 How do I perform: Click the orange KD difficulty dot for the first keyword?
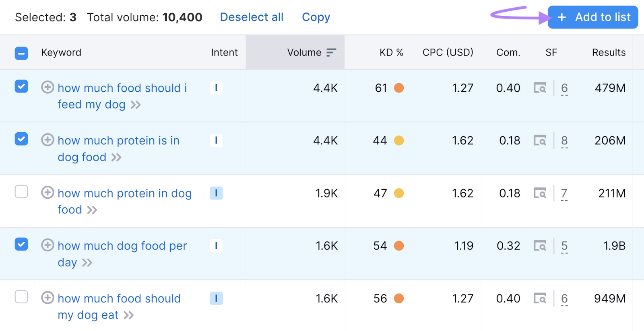tap(398, 88)
